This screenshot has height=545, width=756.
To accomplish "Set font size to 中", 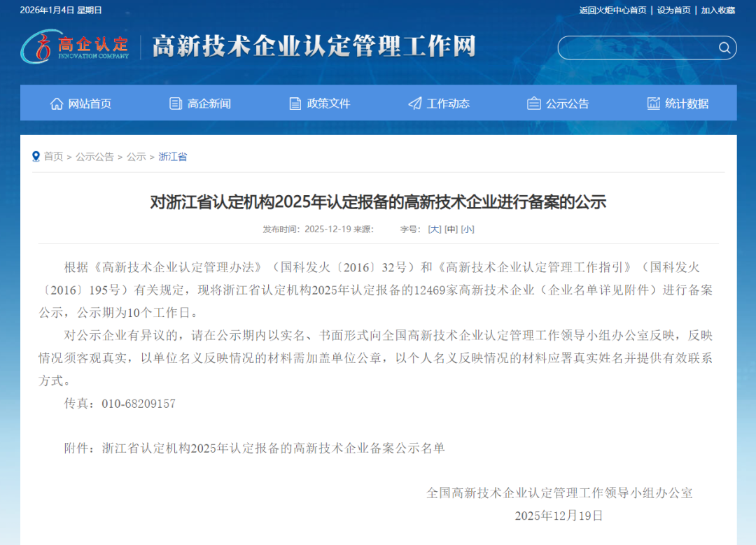I will [x=451, y=229].
